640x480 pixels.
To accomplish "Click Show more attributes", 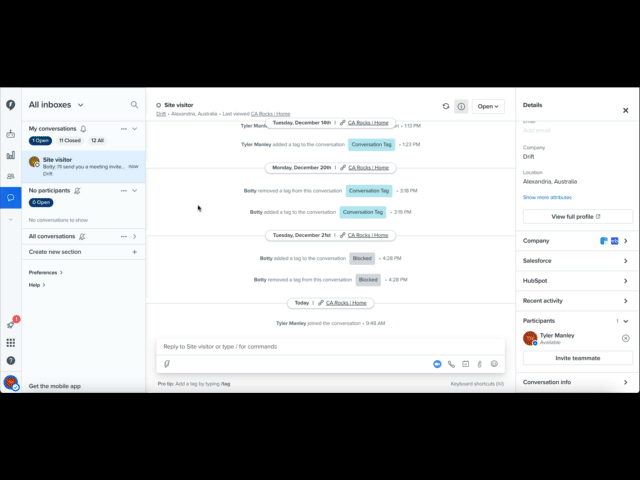I will click(x=547, y=198).
